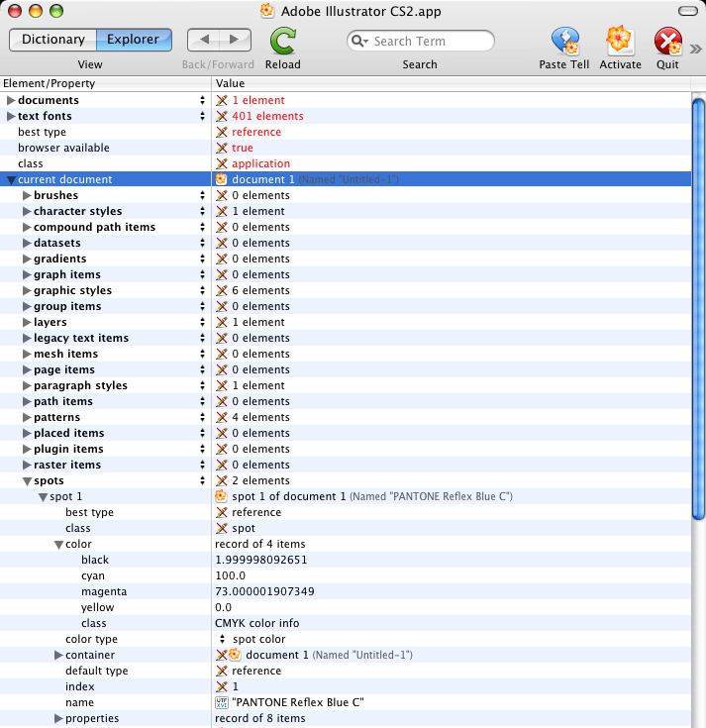706x728 pixels.
Task: Click the flower icon beside spot 1 of document 1
Action: click(x=221, y=496)
